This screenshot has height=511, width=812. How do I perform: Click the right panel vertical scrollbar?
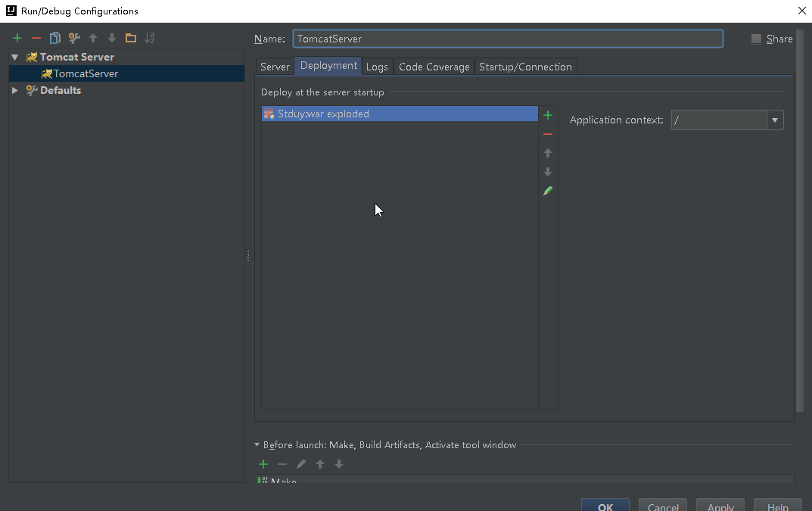800,220
